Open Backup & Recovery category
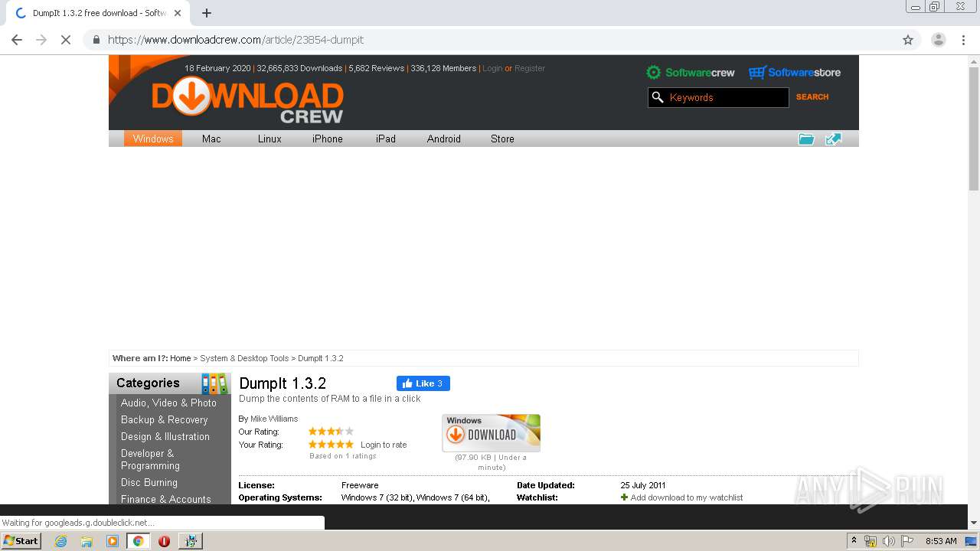The height and width of the screenshot is (551, 980). pyautogui.click(x=165, y=419)
